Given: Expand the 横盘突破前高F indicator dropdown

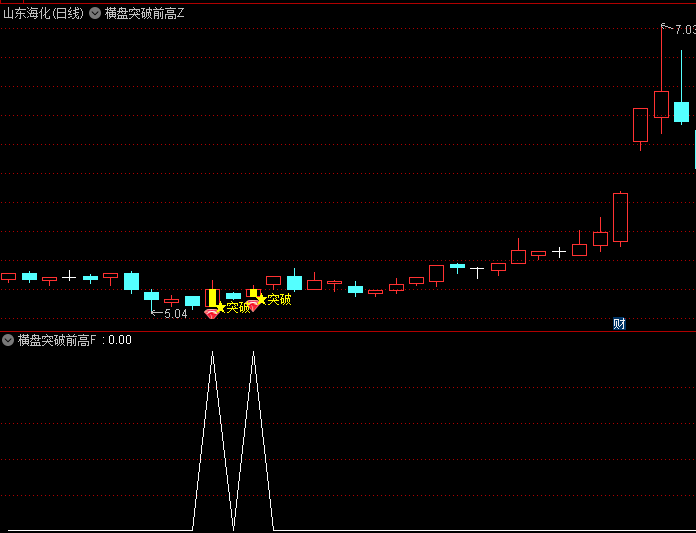Looking at the screenshot, I should (8, 340).
